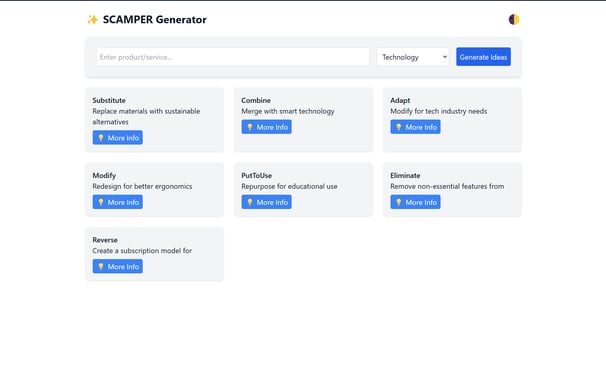
Task: Click lightbulb icon in Adapt card
Action: click(398, 127)
